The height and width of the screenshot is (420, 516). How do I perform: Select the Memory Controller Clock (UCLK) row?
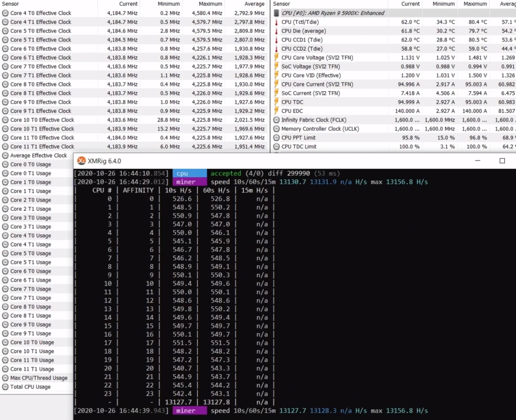point(394,129)
